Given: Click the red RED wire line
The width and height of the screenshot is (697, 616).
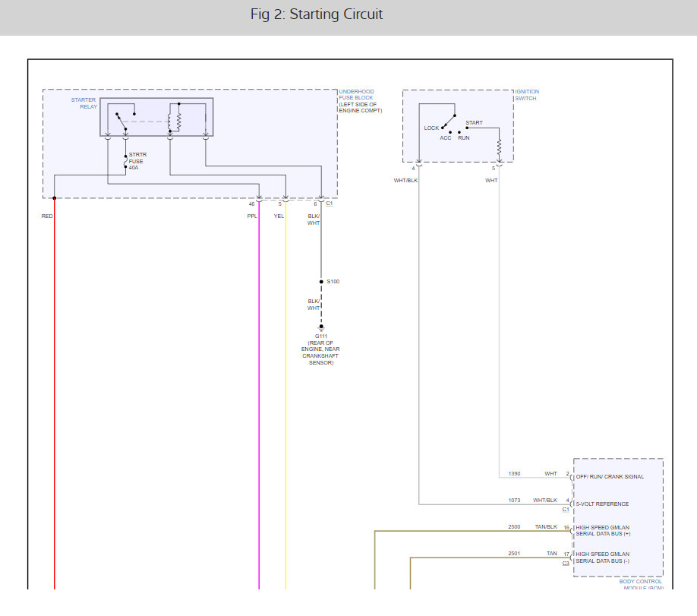Looking at the screenshot, I should click(x=55, y=395).
